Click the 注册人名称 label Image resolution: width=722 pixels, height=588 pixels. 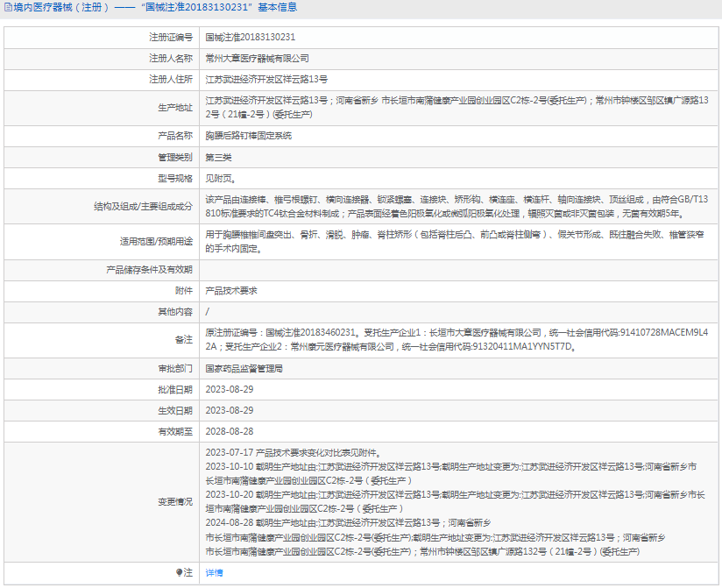(171, 59)
